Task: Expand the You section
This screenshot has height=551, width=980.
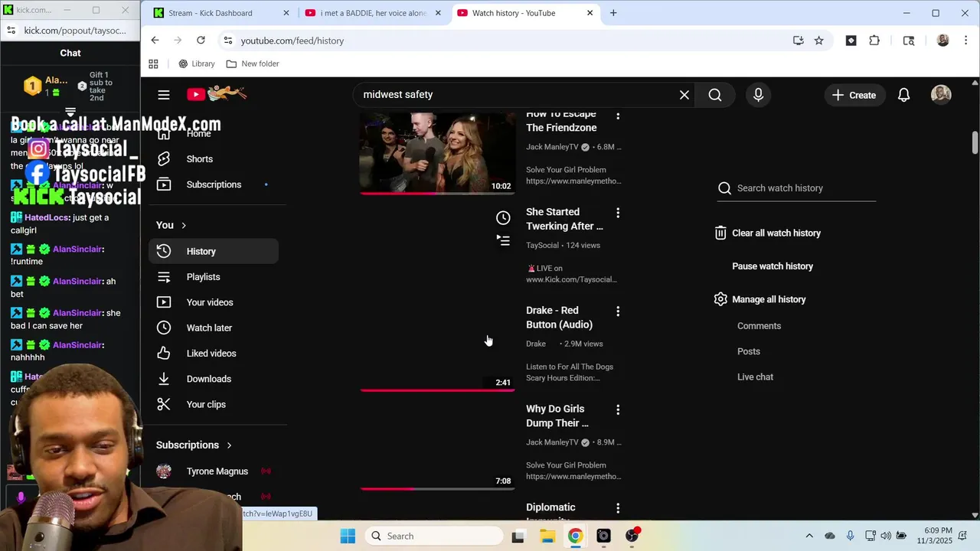Action: click(171, 225)
